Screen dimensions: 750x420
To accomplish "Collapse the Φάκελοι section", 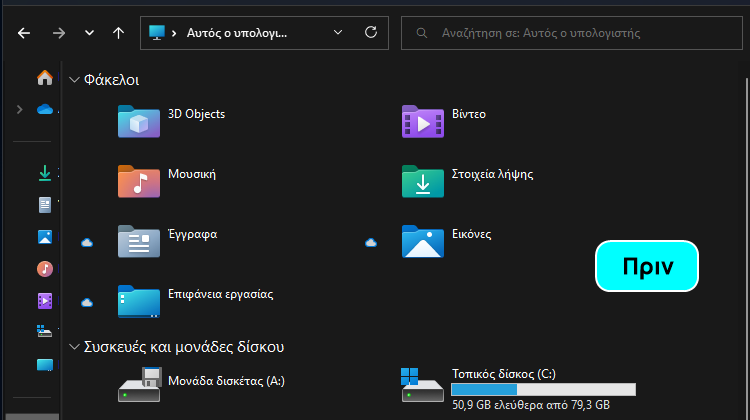I will (x=74, y=80).
